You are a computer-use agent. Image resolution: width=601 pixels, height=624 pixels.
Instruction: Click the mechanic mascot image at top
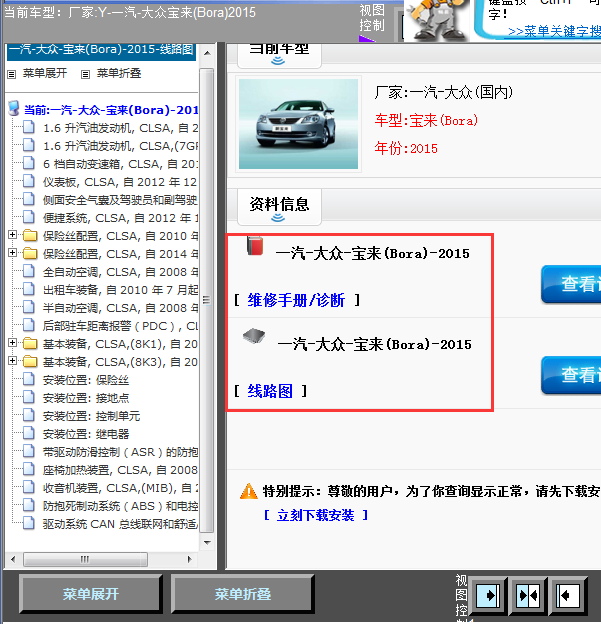click(437, 20)
